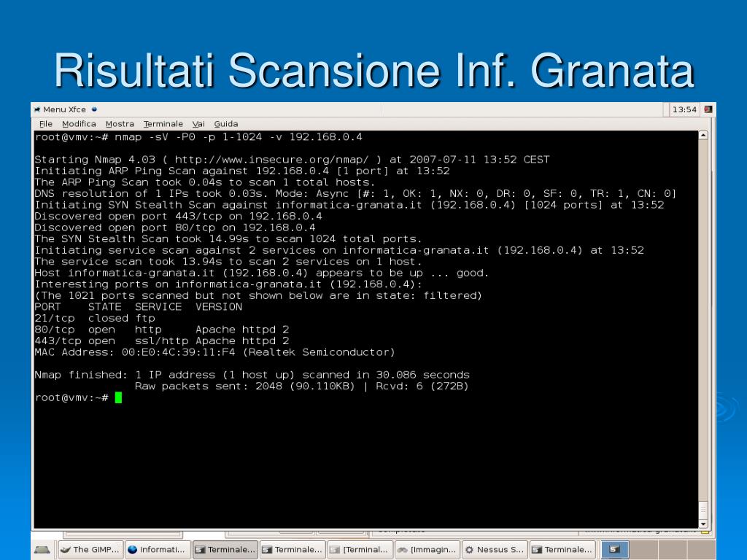Click the '1021 ports scanned but not shown' line

click(x=258, y=296)
